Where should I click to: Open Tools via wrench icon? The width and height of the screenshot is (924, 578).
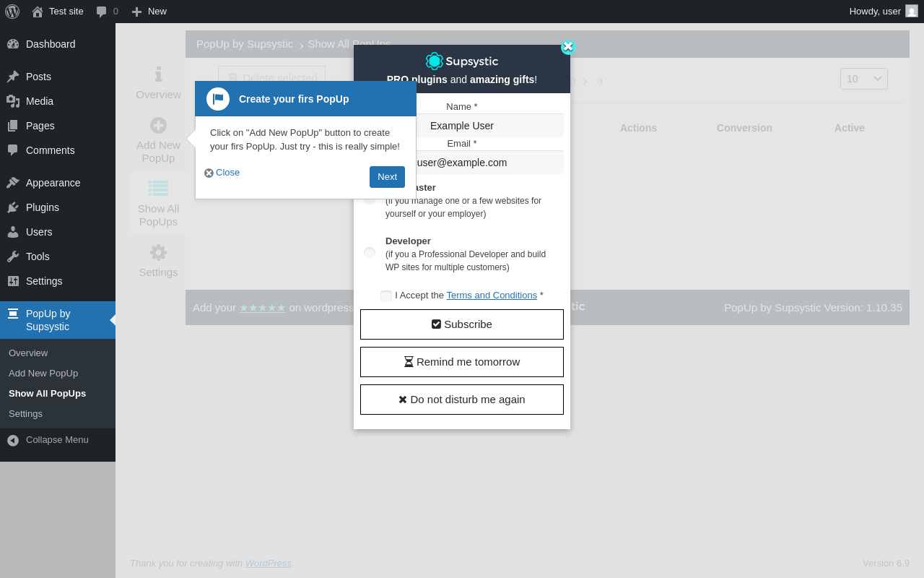[13, 256]
